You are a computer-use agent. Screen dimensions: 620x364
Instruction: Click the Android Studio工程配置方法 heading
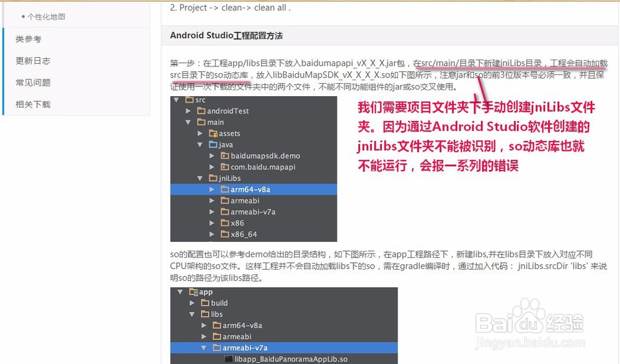226,35
